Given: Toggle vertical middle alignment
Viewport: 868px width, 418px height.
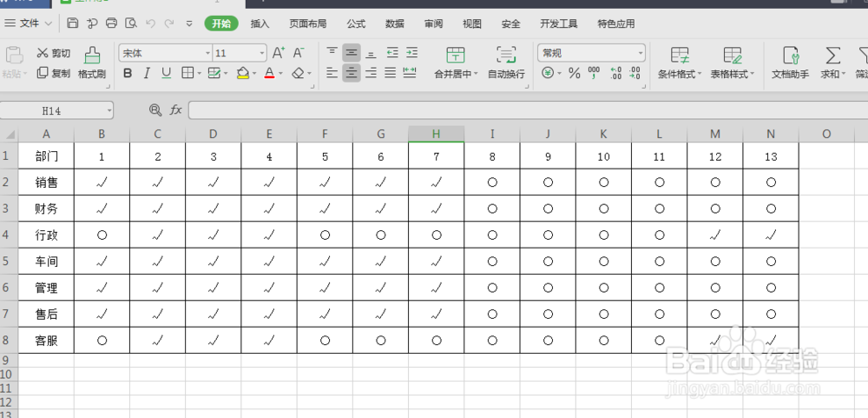Looking at the screenshot, I should pos(352,53).
